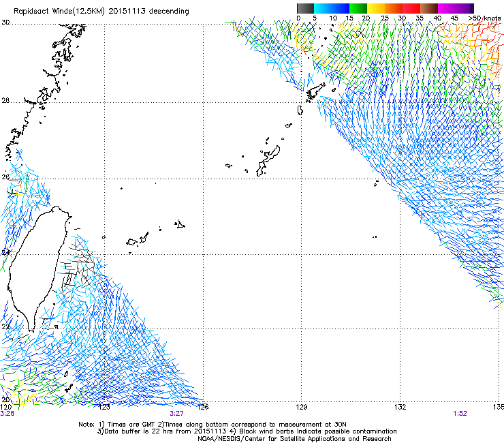
Task: Click the green 15-20 knots legend swatch
Action: [358, 8]
